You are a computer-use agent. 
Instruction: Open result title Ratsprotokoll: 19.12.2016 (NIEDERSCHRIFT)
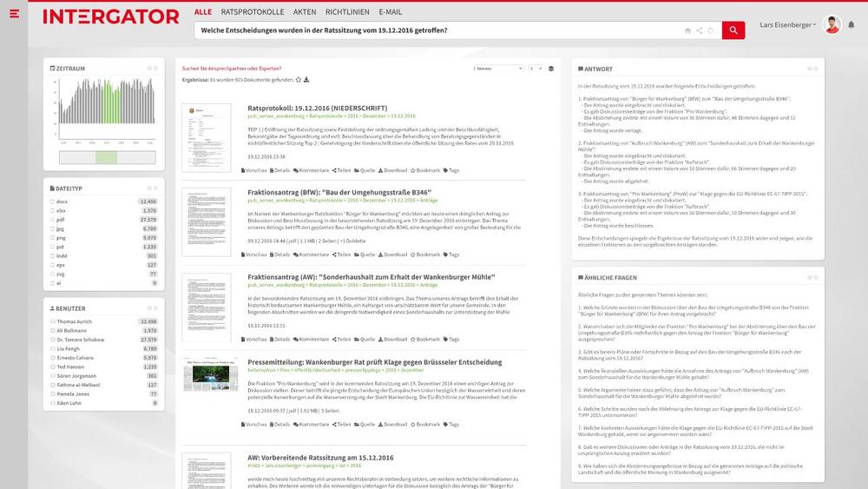[317, 108]
